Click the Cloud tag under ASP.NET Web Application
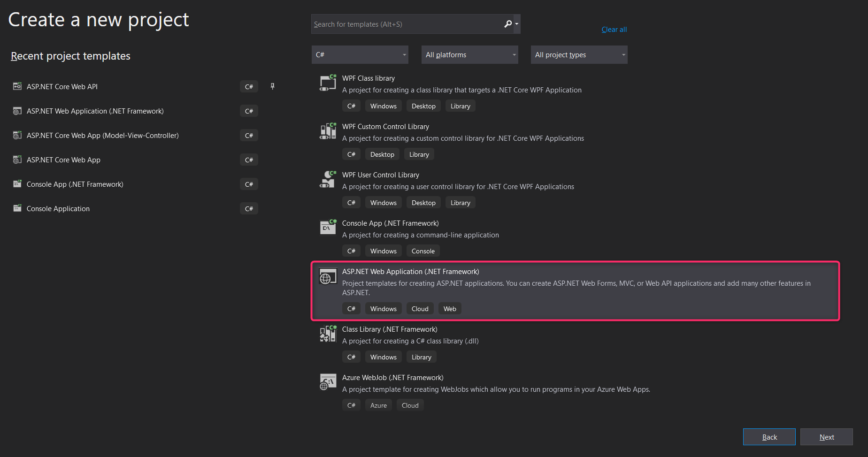This screenshot has width=868, height=457. 420,309
